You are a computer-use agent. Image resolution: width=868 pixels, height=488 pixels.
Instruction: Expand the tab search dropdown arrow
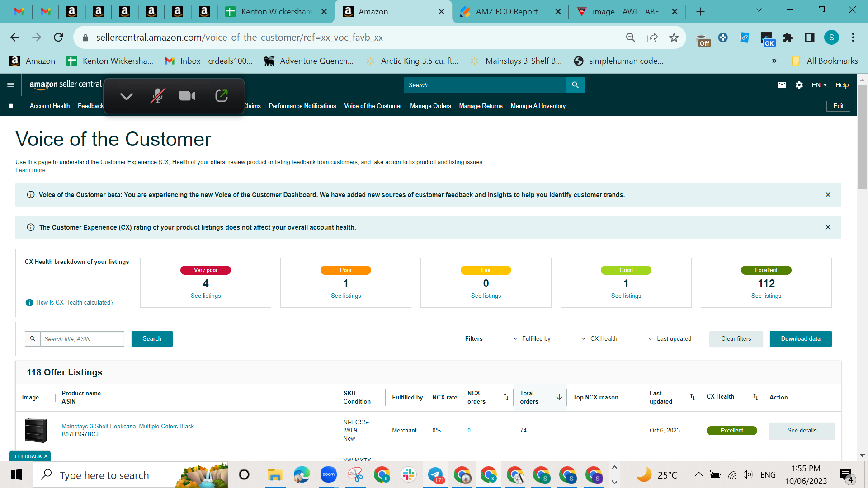tap(759, 10)
